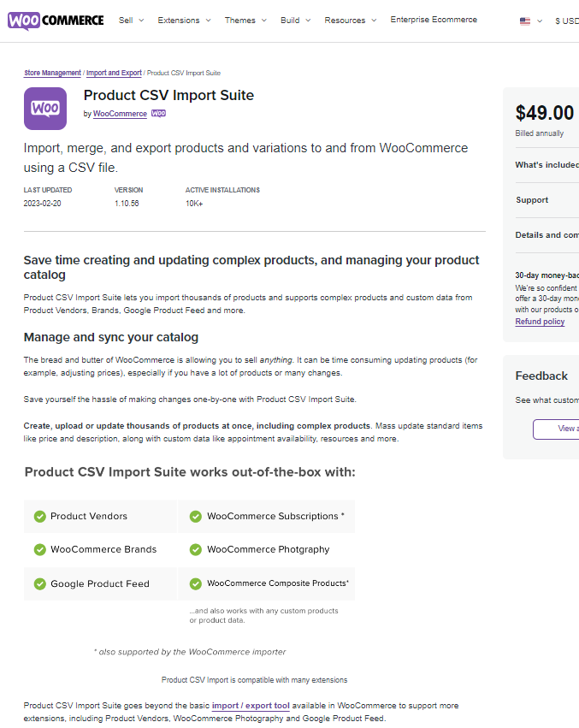Open the country flag dropdown chevron
The height and width of the screenshot is (728, 579).
tap(540, 21)
